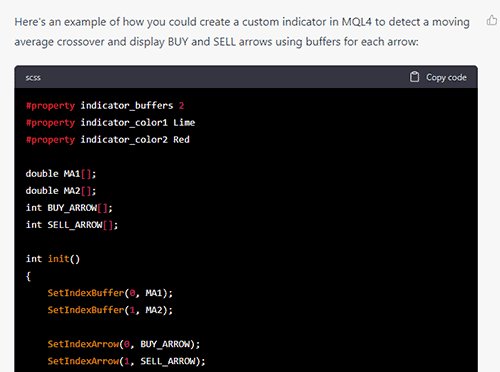Click 'SetIndexArrow(0, BUY_ARROW);' code line
The width and height of the screenshot is (500, 372).
pyautogui.click(x=124, y=344)
